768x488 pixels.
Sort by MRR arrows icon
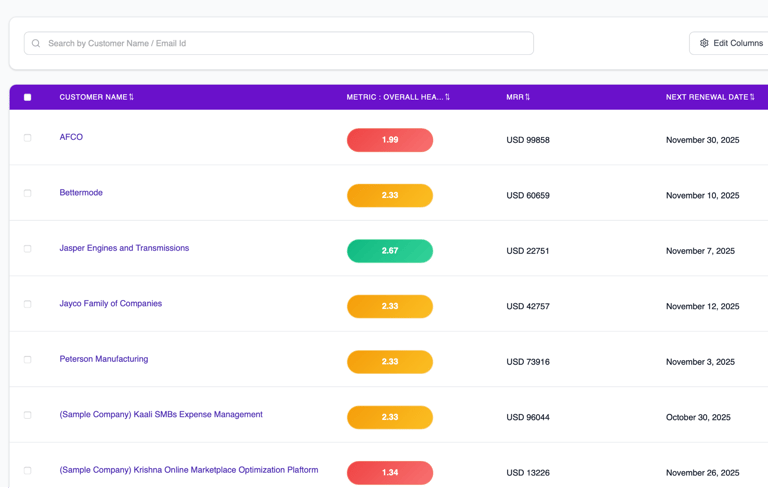528,98
